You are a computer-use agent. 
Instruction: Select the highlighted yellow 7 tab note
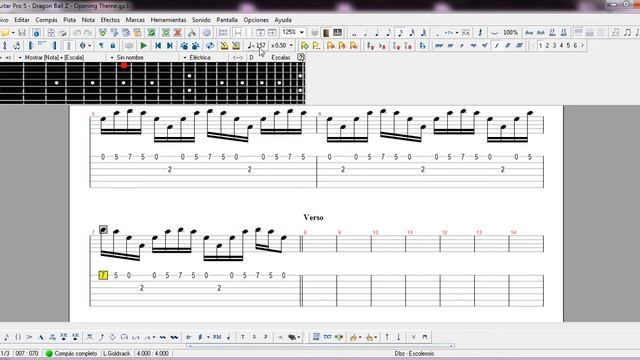click(x=103, y=275)
